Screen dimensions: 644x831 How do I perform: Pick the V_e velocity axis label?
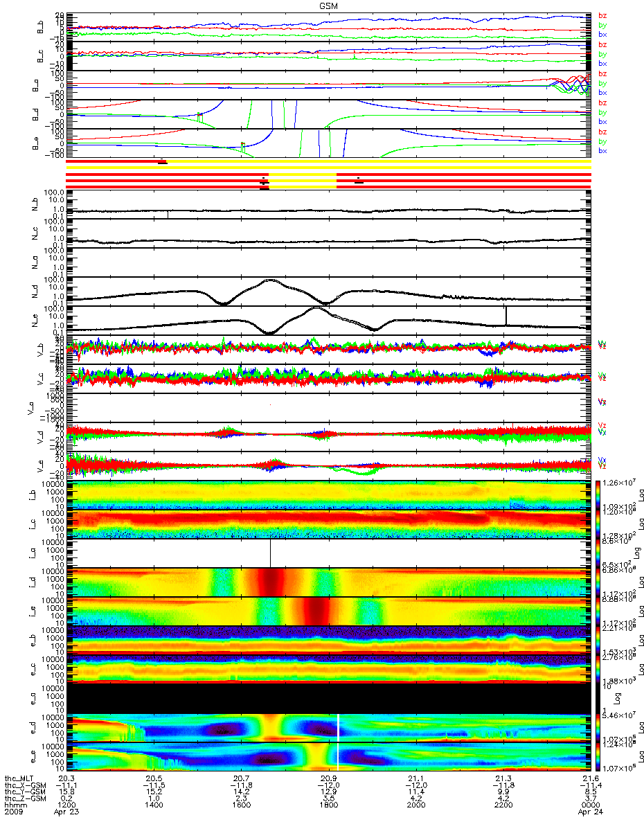pos(40,467)
